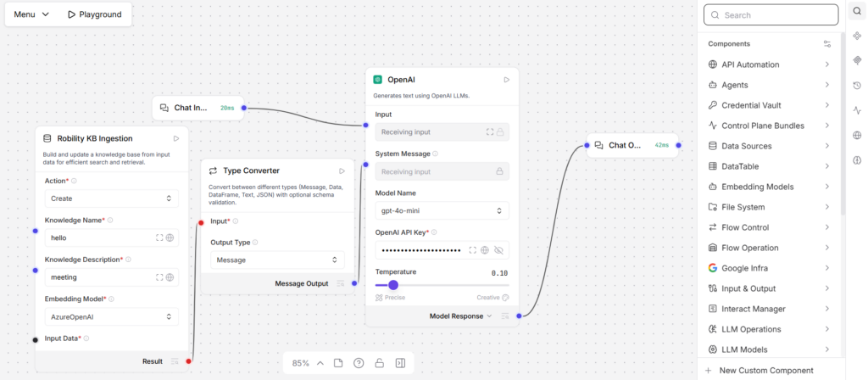Select the Chat Input node
This screenshot has width=868, height=380.
(x=198, y=108)
